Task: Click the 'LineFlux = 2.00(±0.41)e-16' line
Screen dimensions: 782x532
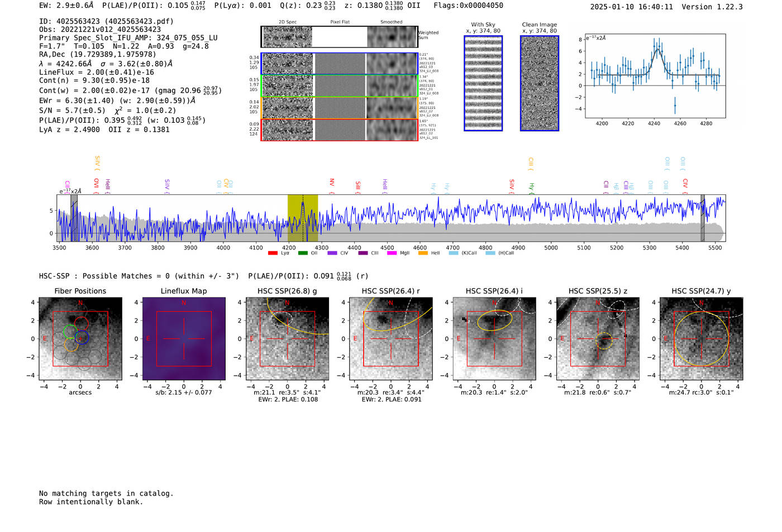Action: 97,72
